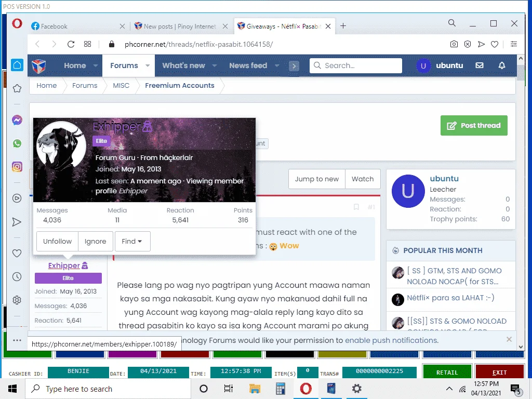Open Nétflíx para sa LAHAT thread
Screen dimensions: 532x399
point(450,298)
